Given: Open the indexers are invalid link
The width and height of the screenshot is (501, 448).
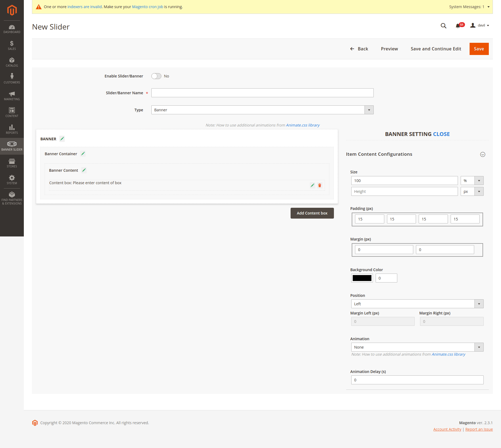Looking at the screenshot, I should [x=85, y=7].
